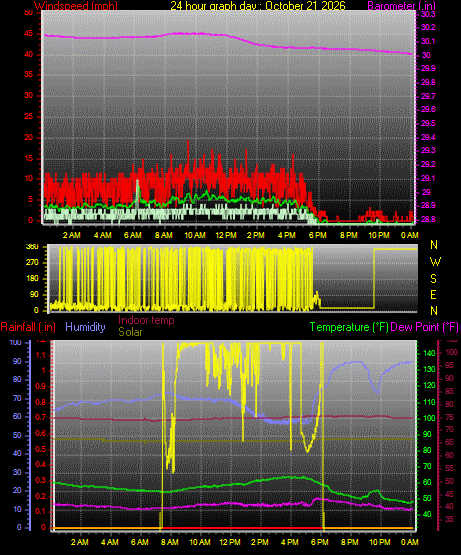461x555 pixels.
Task: Select the Humidity legend label
Action: pos(85,327)
